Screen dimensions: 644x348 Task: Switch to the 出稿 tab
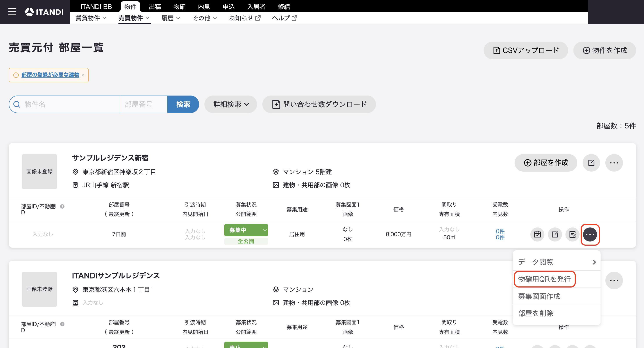(x=155, y=7)
